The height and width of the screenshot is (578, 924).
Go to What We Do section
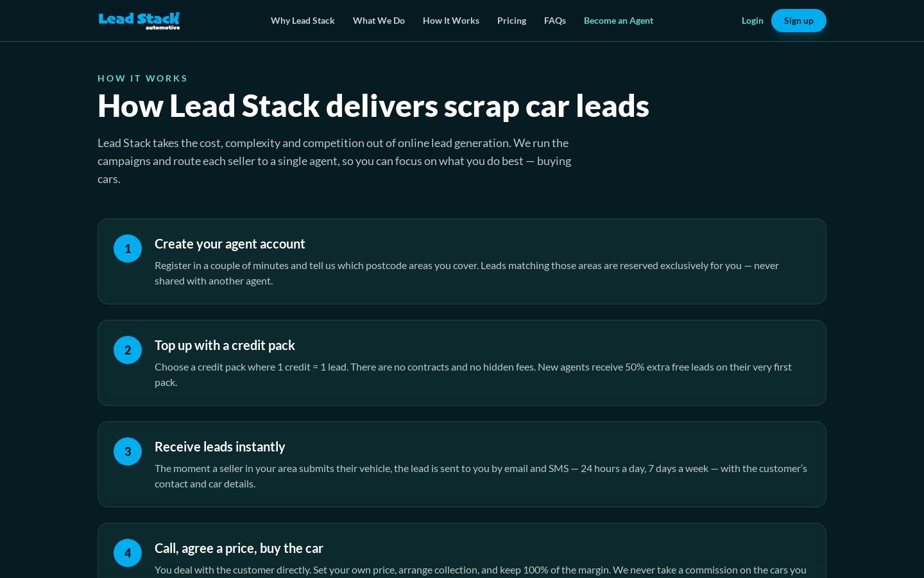[x=379, y=21]
